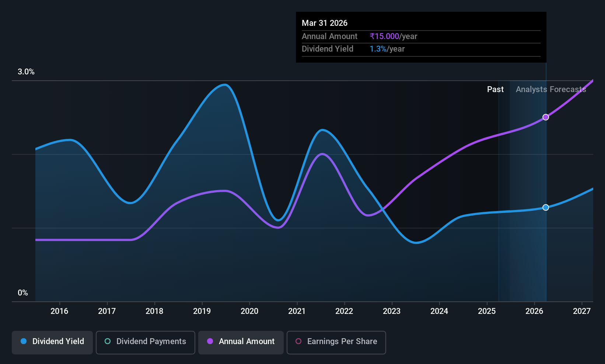Click the purple Annual Amount legend dot

pos(210,341)
